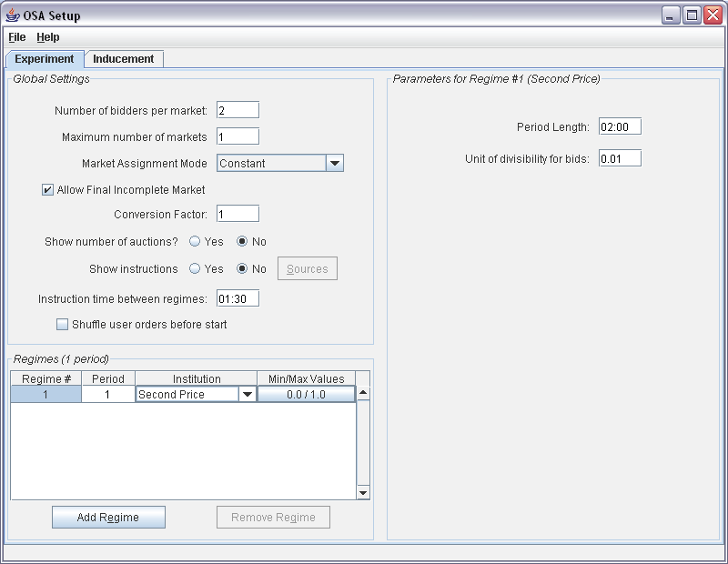Select Yes for Show instructions

pos(195,269)
